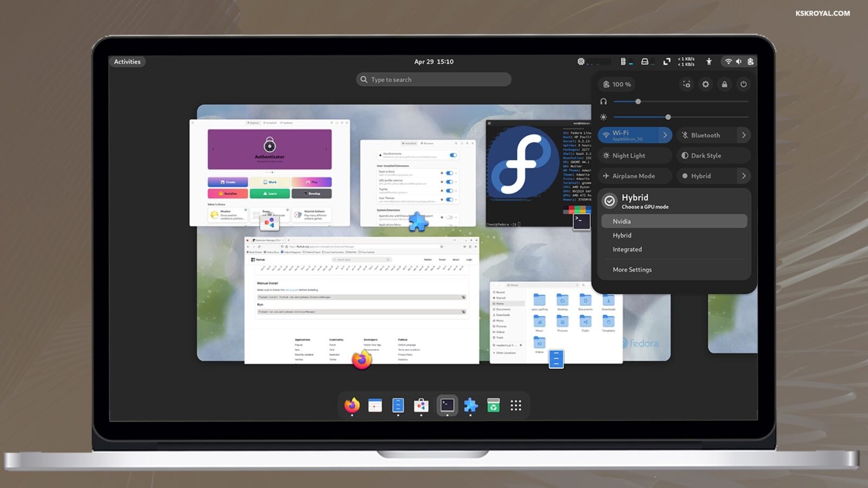Open the Extension Manager puzzle icon
Image resolution: width=868 pixels, height=488 pixels.
[471, 405]
